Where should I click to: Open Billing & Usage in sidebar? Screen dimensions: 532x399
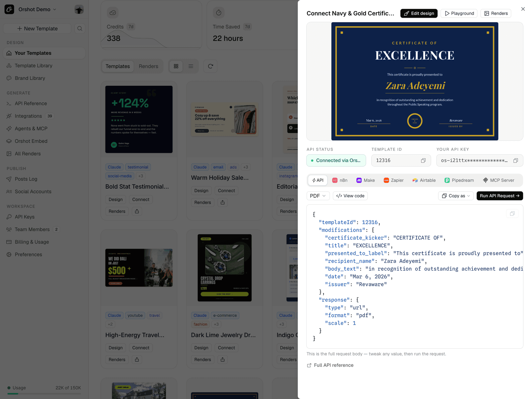click(44, 242)
